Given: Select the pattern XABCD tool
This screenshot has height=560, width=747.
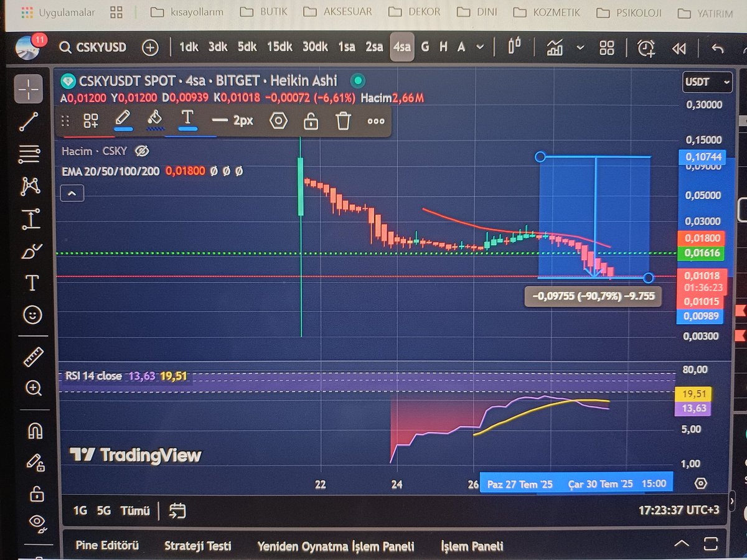Looking at the screenshot, I should pos(30,185).
